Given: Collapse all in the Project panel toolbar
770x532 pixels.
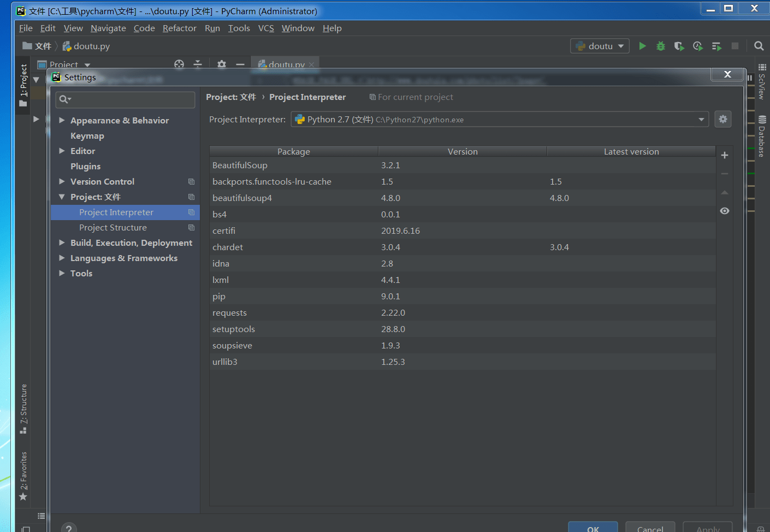Looking at the screenshot, I should [198, 64].
